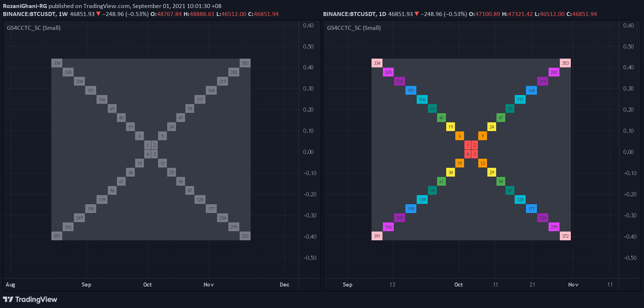Click the H:47321.42 high value in 1D header

(518, 14)
